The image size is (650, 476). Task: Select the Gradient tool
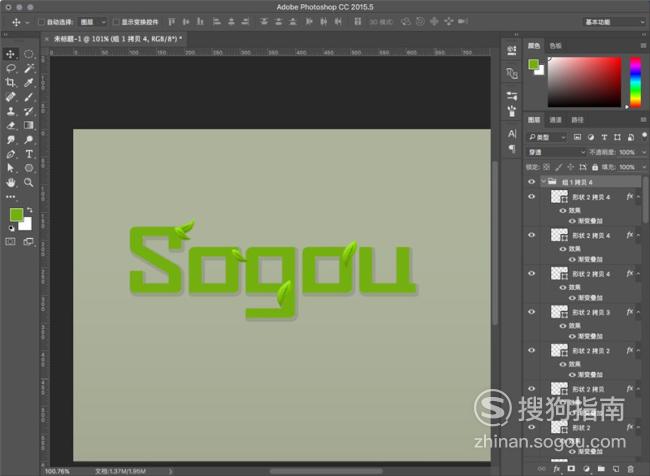coord(28,125)
